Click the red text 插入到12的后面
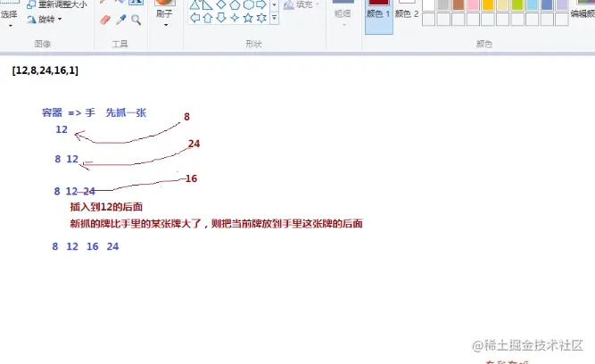This screenshot has height=364, width=595. coord(106,207)
